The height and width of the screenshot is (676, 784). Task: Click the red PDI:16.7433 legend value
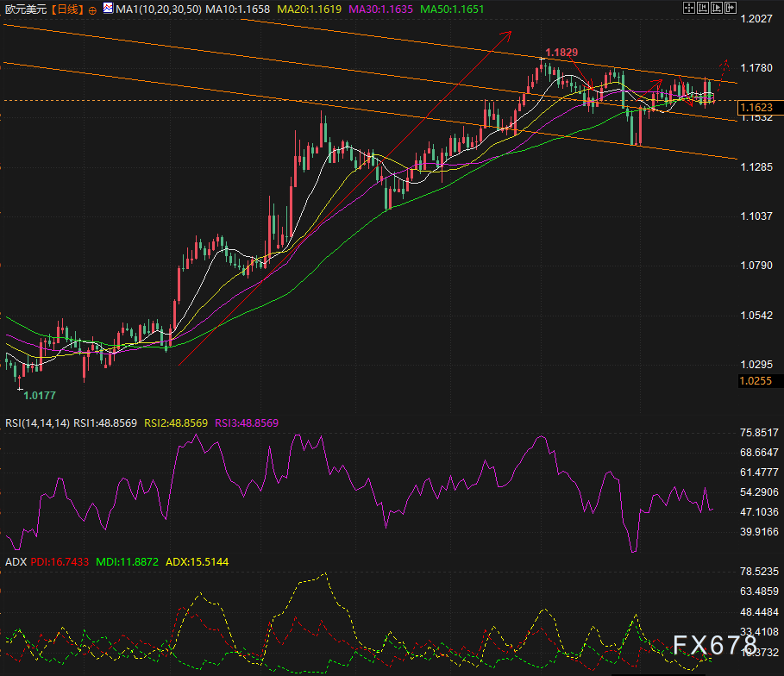(60, 561)
